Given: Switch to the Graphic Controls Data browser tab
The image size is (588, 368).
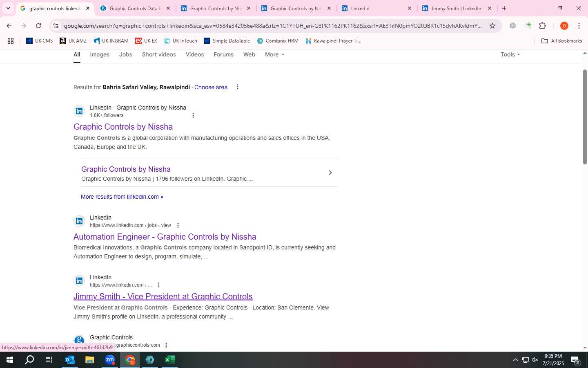Looking at the screenshot, I should tap(136, 8).
